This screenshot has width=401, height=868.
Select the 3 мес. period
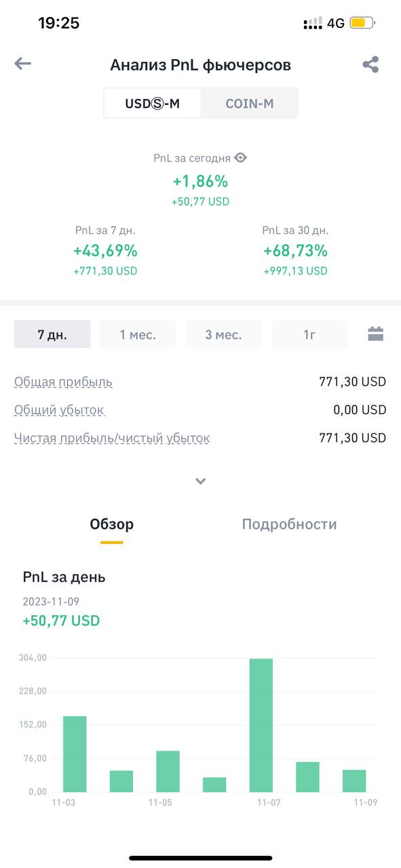[224, 334]
